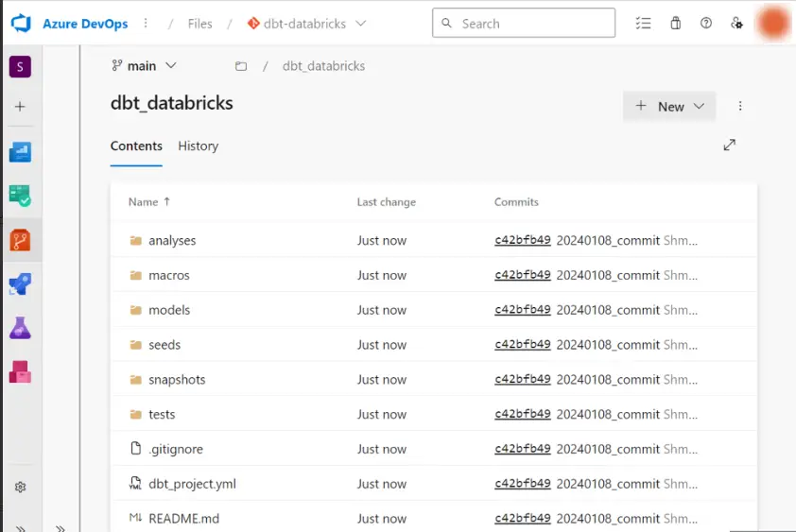Image resolution: width=796 pixels, height=532 pixels.
Task: Click commit c42bfb49 in the seeds row
Action: pos(523,344)
